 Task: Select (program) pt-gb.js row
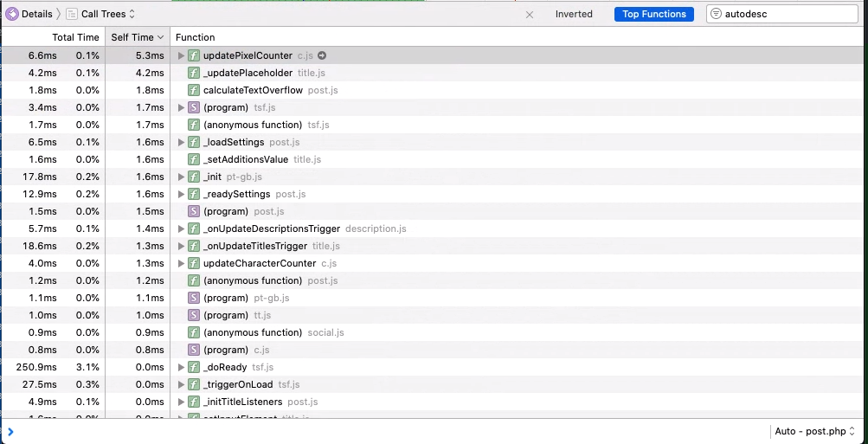click(432, 298)
